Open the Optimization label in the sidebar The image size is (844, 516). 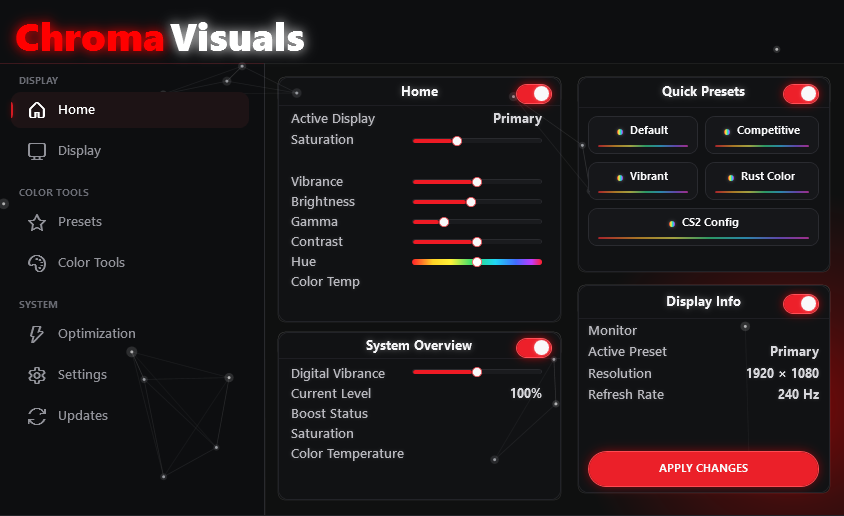[97, 334]
